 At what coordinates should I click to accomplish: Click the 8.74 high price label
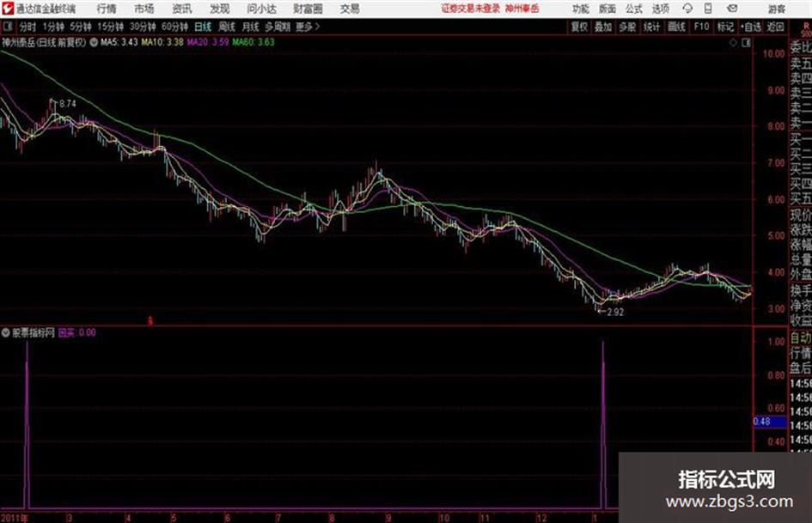pos(67,104)
